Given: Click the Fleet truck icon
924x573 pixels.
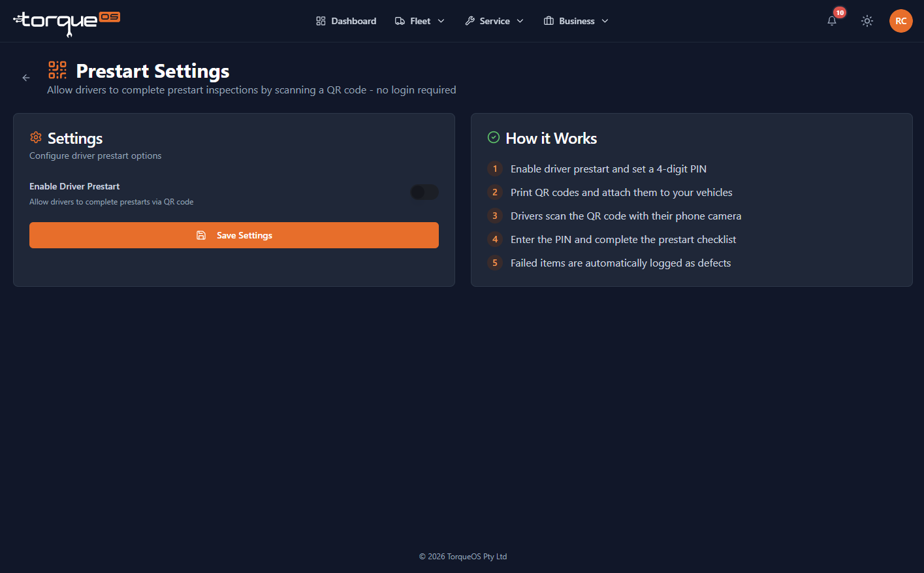Looking at the screenshot, I should (400, 21).
